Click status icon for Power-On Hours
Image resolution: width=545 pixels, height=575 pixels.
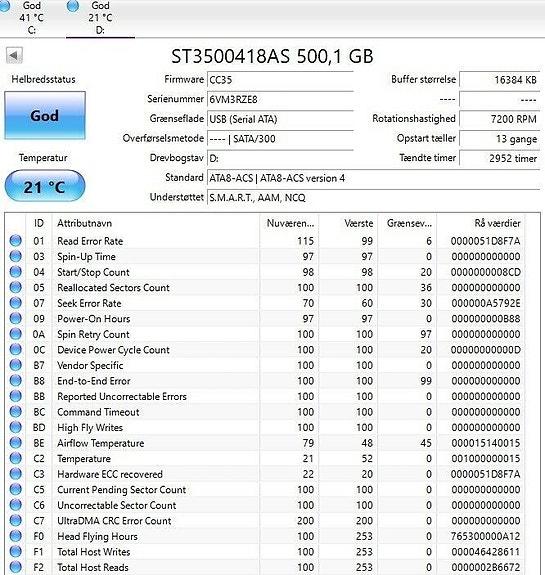(x=15, y=318)
